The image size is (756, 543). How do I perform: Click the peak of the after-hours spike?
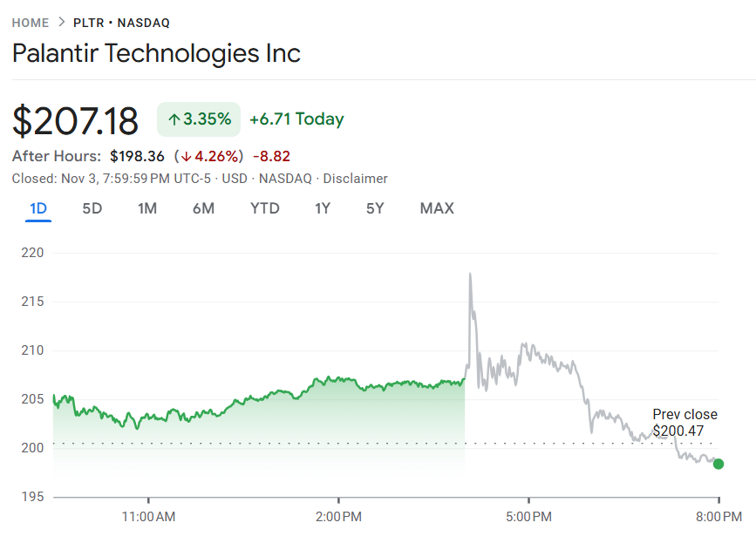pyautogui.click(x=470, y=275)
